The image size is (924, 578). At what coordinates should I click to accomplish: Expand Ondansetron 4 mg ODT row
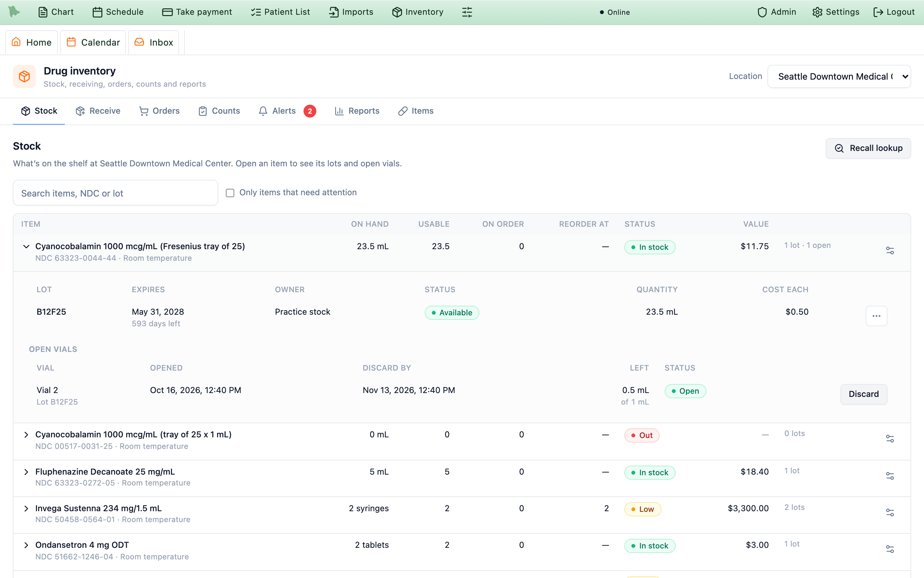click(26, 545)
